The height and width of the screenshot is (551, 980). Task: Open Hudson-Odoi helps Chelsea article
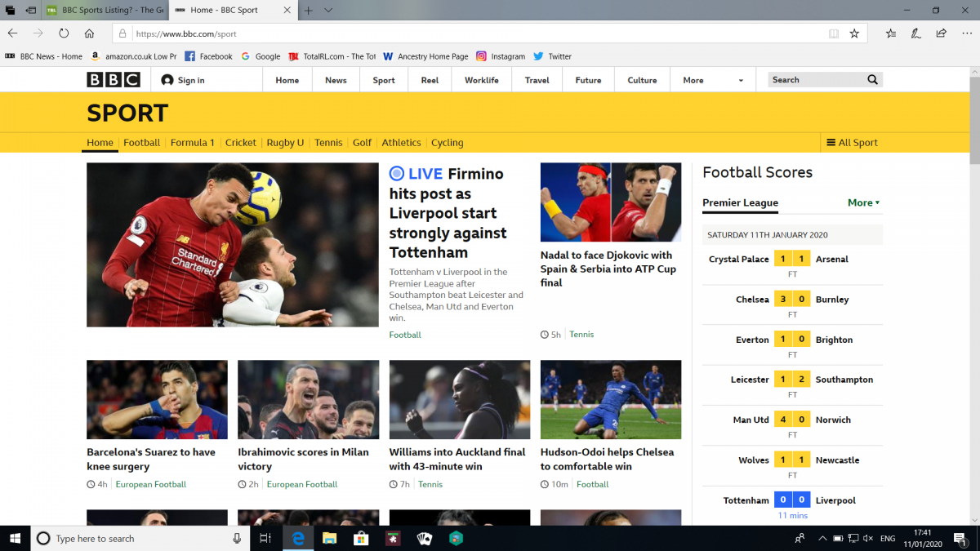coord(607,459)
